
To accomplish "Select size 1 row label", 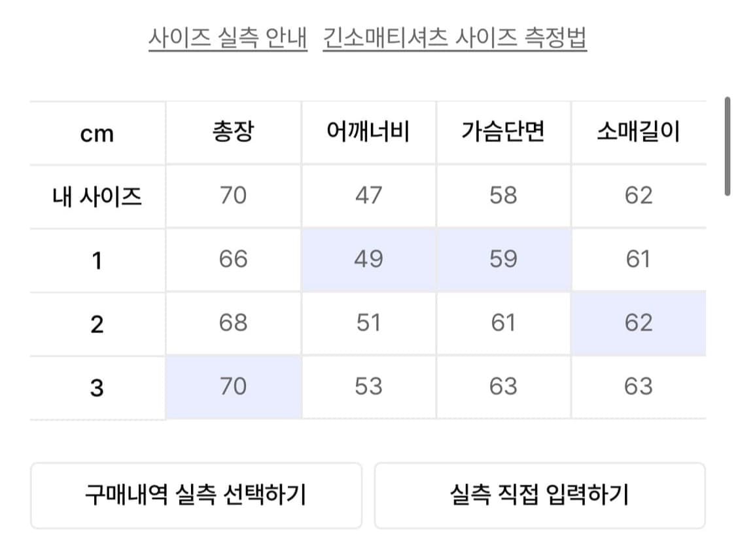I will tap(97, 259).
